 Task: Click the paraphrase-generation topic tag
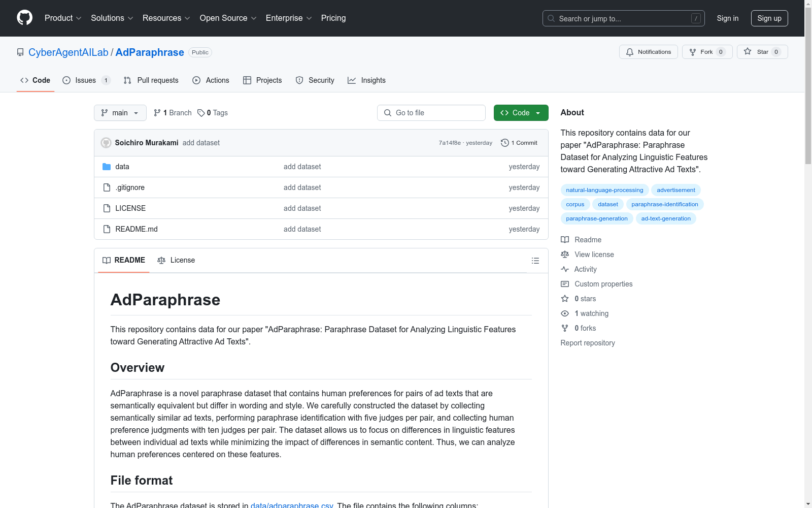tap(597, 218)
